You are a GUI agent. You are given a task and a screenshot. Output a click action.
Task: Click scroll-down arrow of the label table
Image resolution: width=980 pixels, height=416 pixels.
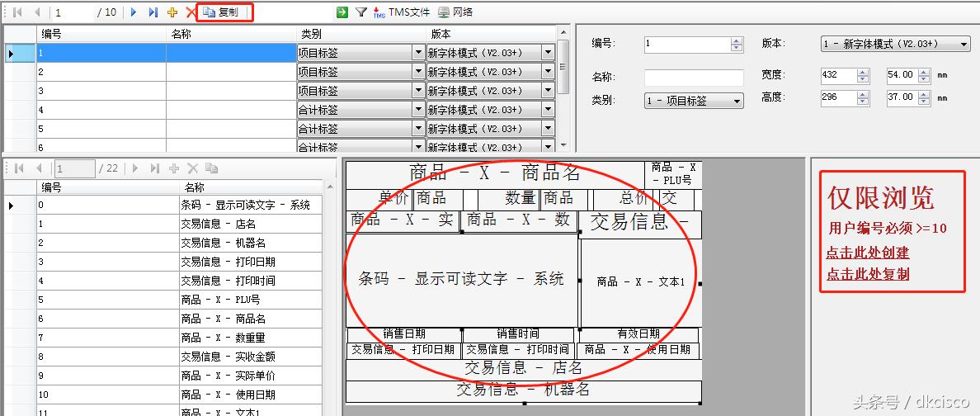[x=563, y=145]
